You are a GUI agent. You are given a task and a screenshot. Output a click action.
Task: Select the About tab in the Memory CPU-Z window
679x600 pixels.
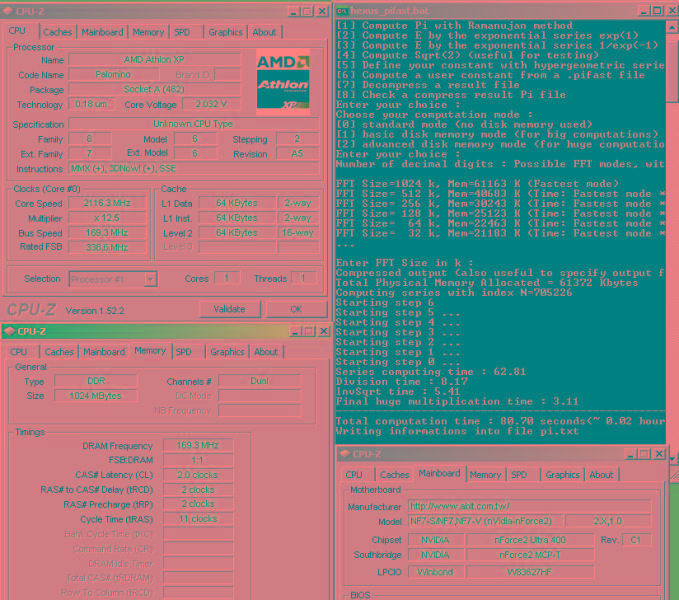[265, 352]
